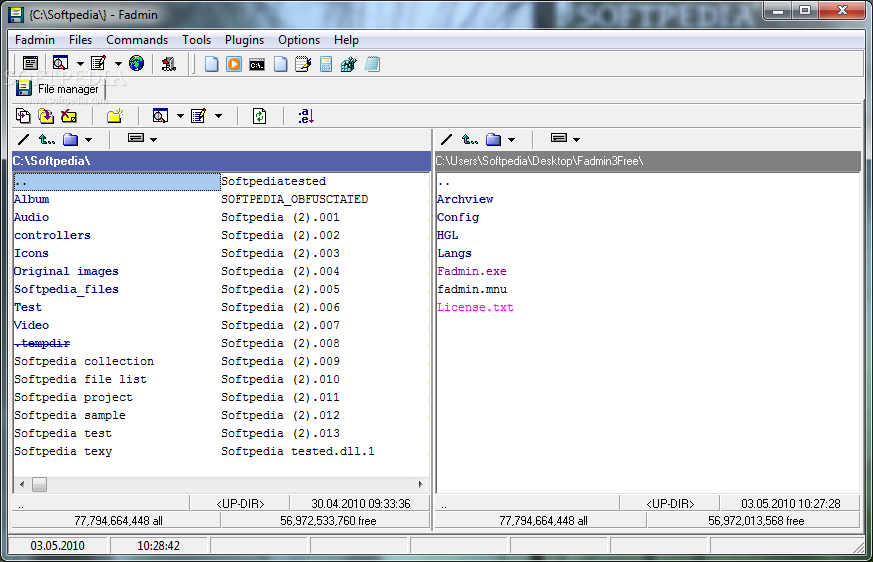Viewport: 873px width, 562px height.
Task: Expand the folder dropdown arrow in left panel
Action: coord(88,140)
